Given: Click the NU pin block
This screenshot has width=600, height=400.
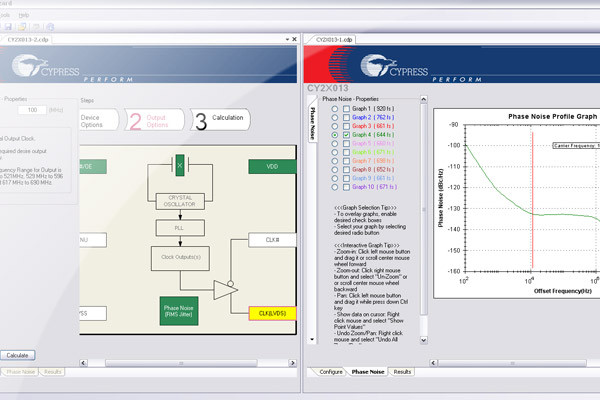Looking at the screenshot, I should pos(93,240).
